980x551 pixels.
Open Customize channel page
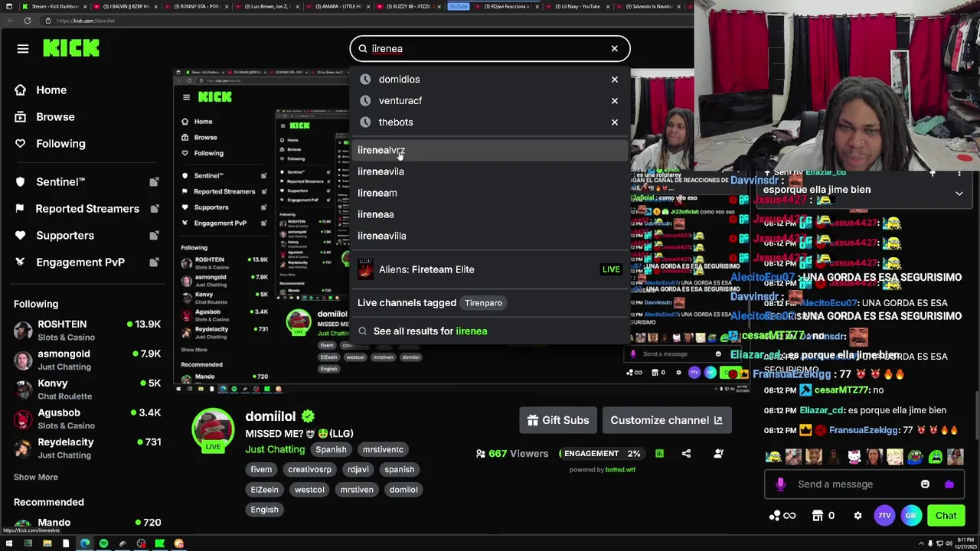coord(666,420)
